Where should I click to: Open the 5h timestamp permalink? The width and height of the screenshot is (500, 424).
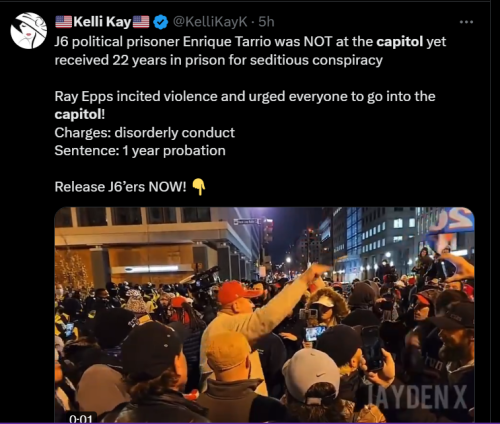pyautogui.click(x=266, y=22)
